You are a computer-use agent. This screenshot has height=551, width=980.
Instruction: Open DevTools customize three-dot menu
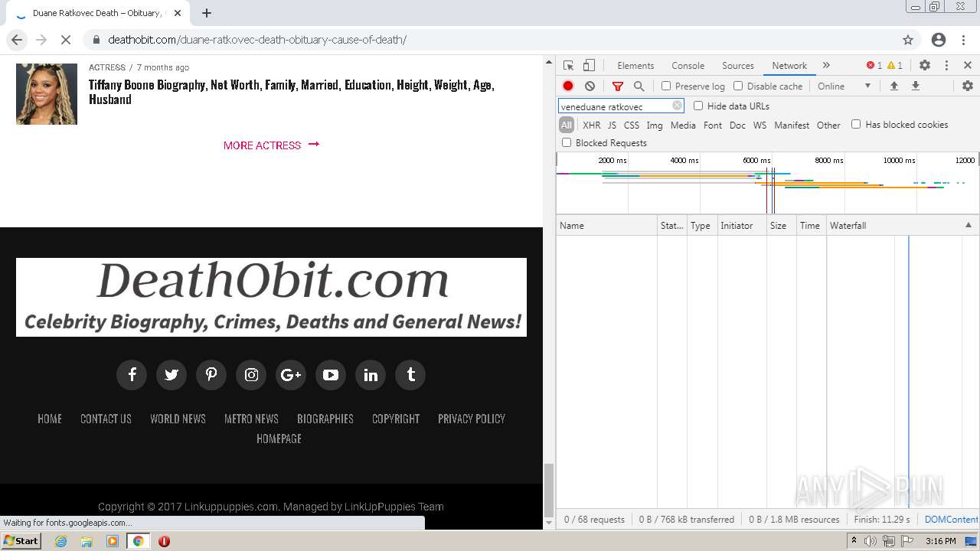click(946, 66)
